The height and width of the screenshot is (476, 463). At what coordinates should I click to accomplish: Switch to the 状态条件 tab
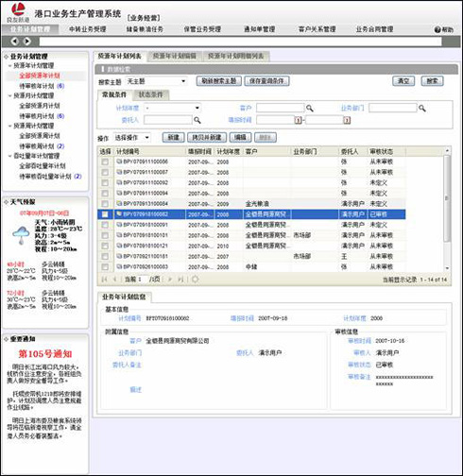tap(150, 94)
